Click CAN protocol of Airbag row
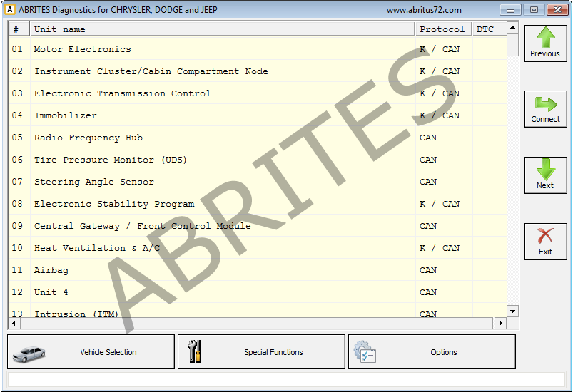Screen dimensions: 573x392 (x=428, y=269)
